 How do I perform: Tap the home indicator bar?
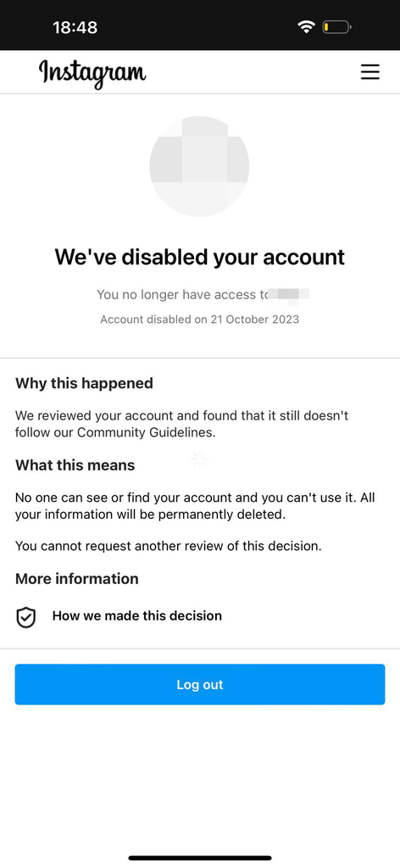(x=200, y=858)
